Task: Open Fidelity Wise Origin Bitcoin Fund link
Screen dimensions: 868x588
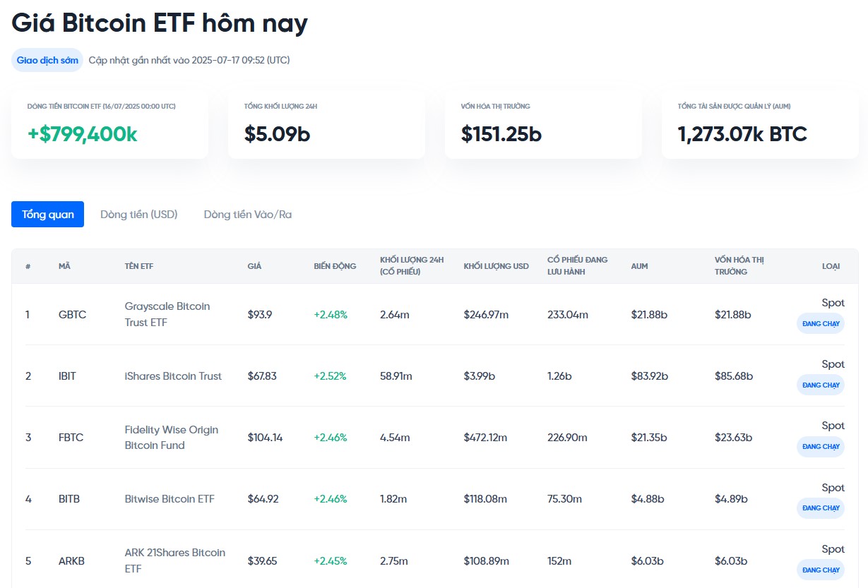Action: click(x=172, y=437)
